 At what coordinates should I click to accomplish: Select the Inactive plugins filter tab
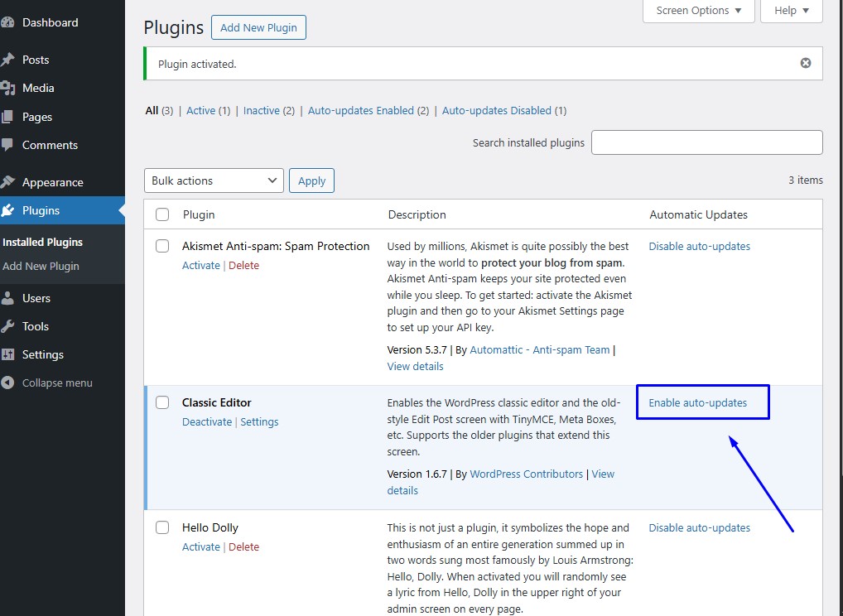pyautogui.click(x=262, y=110)
